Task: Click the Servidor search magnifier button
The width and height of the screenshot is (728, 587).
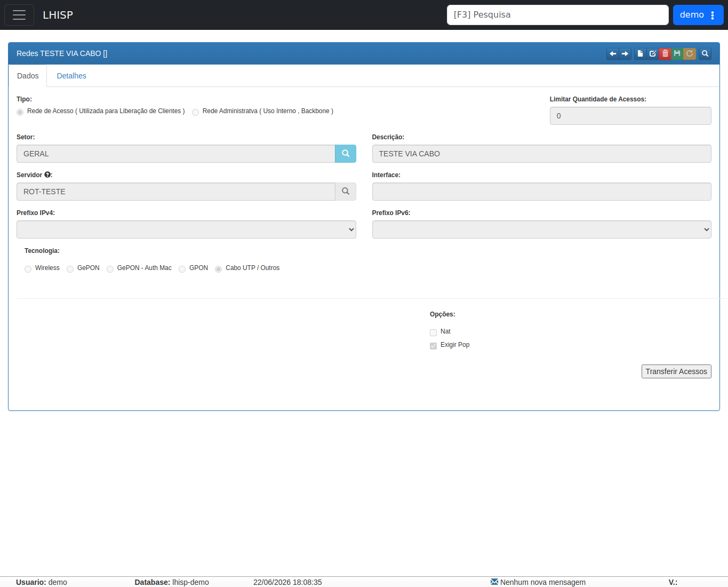Action: coord(346,192)
